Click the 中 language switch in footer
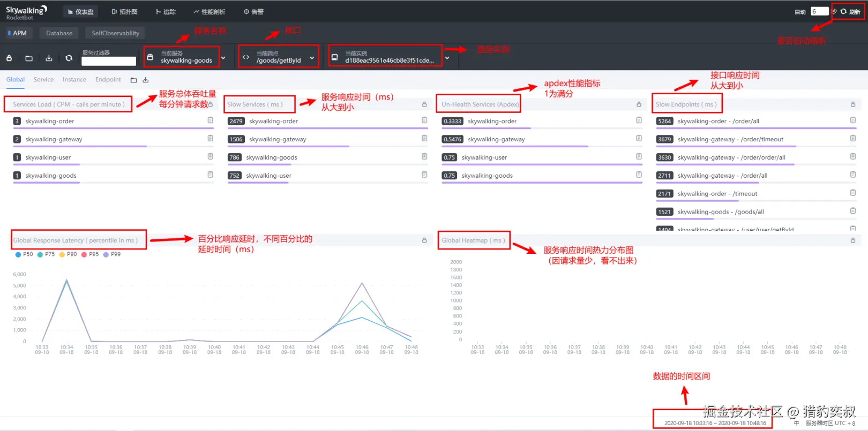The width and height of the screenshot is (868, 431). (796, 423)
